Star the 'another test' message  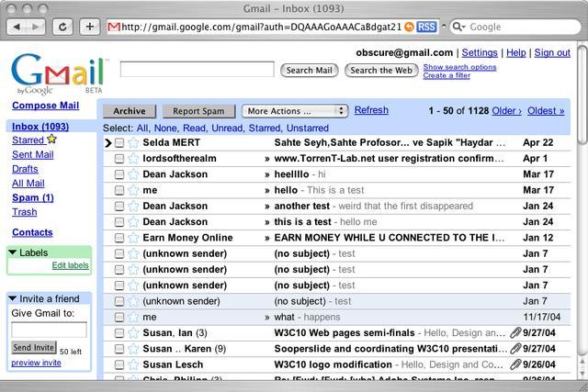(x=133, y=207)
